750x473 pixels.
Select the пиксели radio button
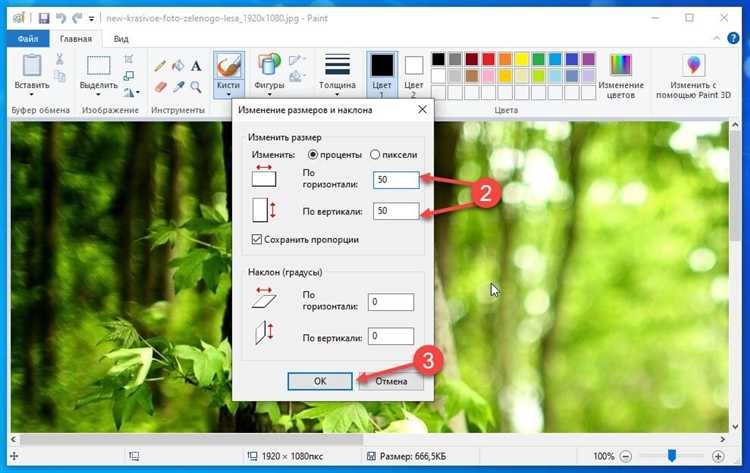[x=375, y=154]
